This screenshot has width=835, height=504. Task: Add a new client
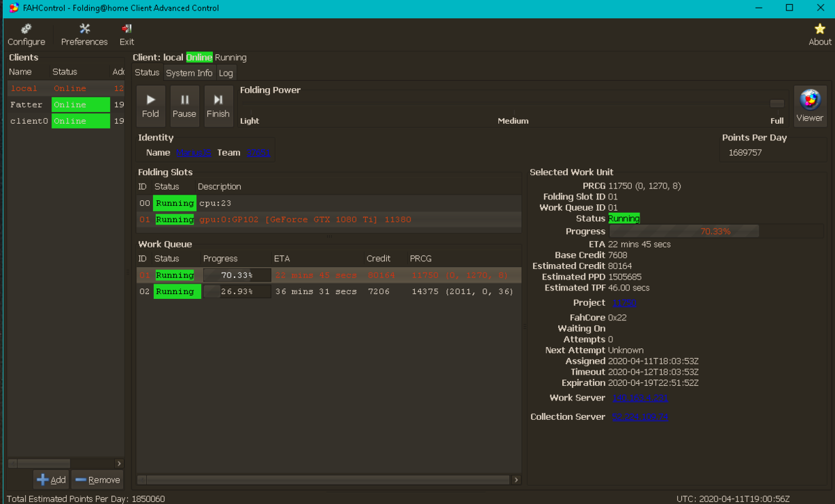pos(51,480)
